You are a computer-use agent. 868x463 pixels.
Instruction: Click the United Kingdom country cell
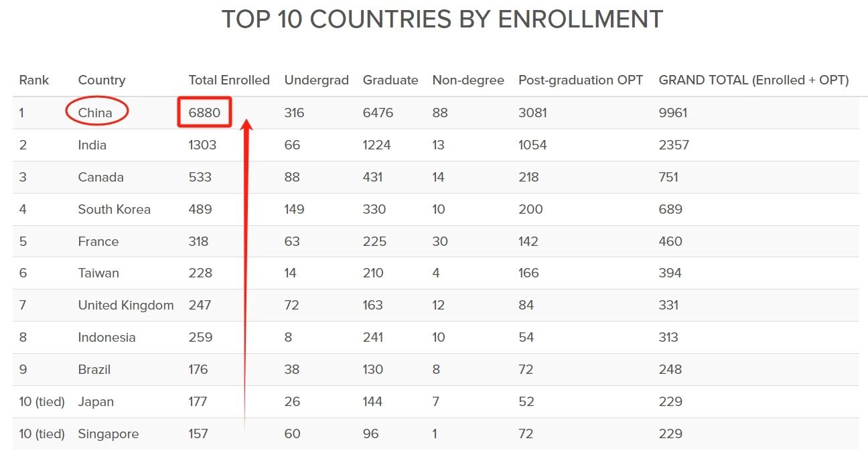click(x=126, y=306)
